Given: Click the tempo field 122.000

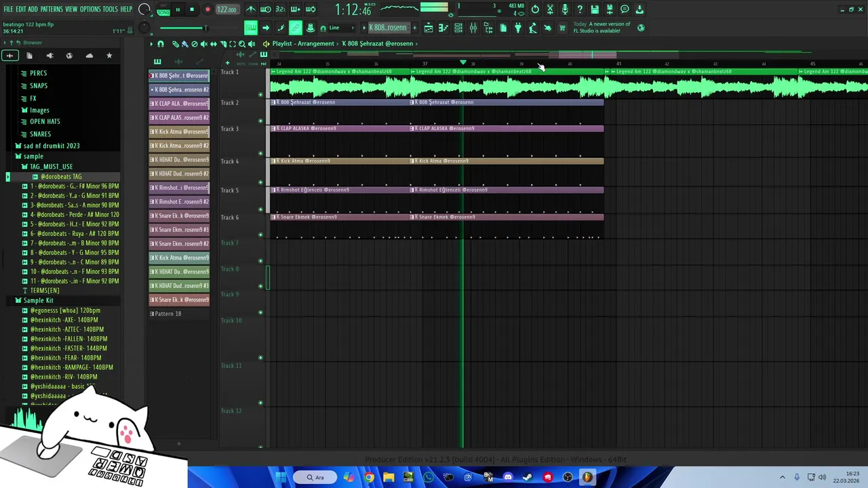Looking at the screenshot, I should (227, 9).
